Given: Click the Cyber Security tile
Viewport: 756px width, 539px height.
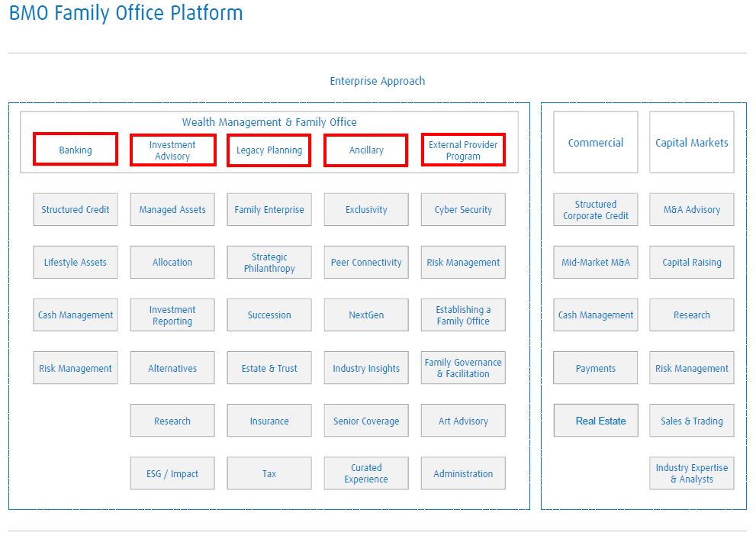Looking at the screenshot, I should pos(463,209).
